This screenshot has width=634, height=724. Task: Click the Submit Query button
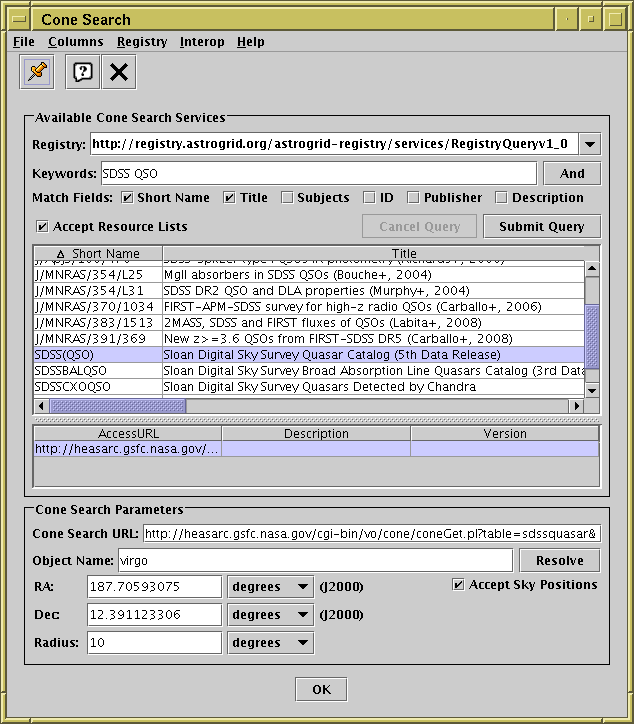coord(542,226)
